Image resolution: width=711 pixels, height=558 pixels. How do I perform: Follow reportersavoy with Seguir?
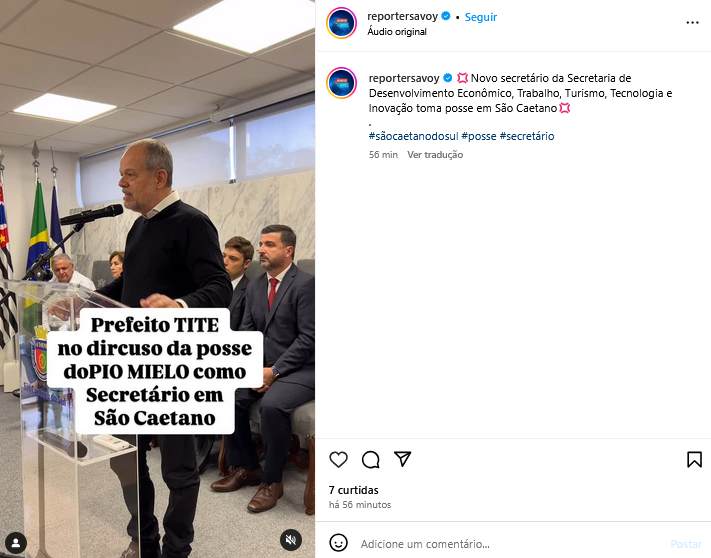point(481,17)
